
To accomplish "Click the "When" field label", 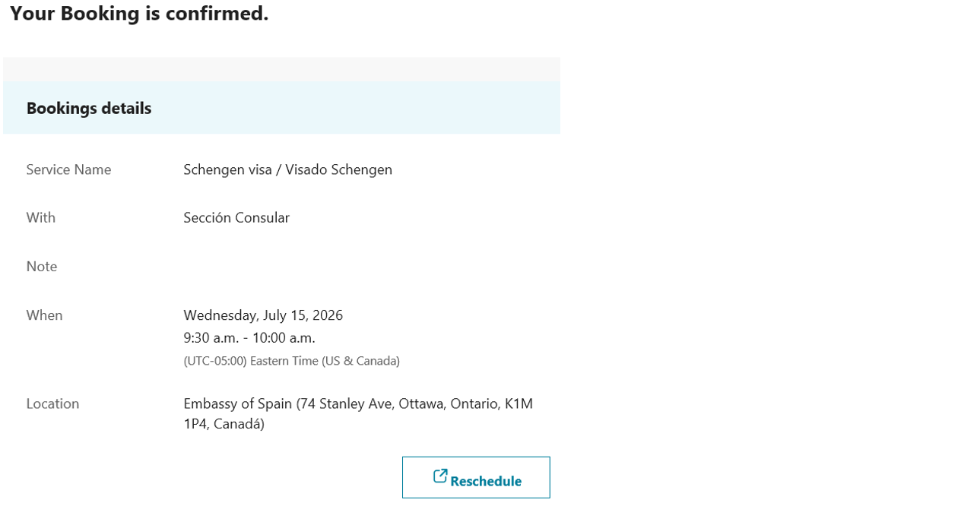I will [44, 315].
